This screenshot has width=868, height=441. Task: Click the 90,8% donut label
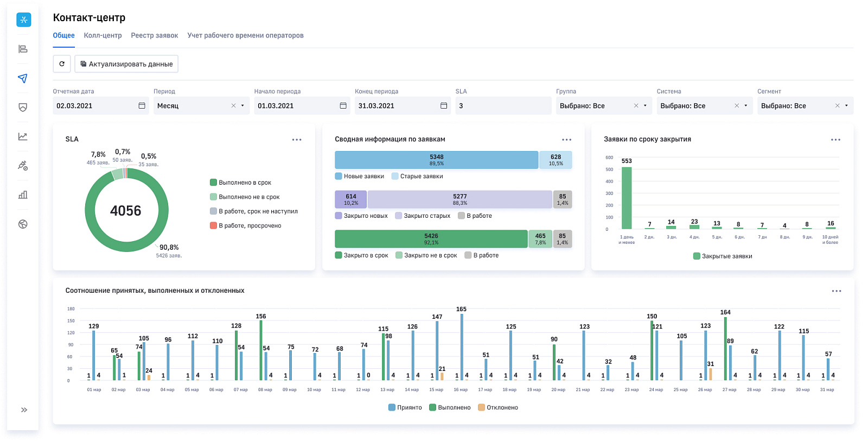[169, 248]
